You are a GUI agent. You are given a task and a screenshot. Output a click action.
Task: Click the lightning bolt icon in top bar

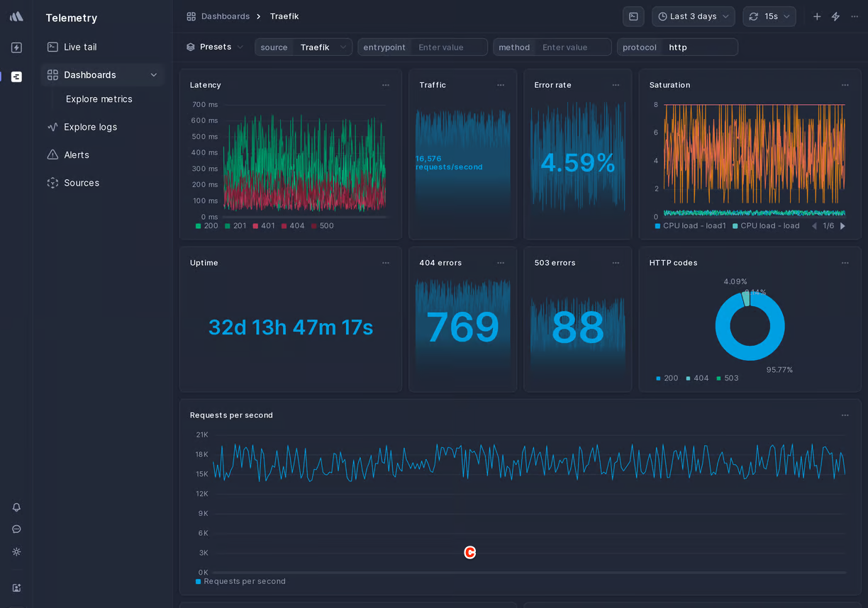(835, 16)
